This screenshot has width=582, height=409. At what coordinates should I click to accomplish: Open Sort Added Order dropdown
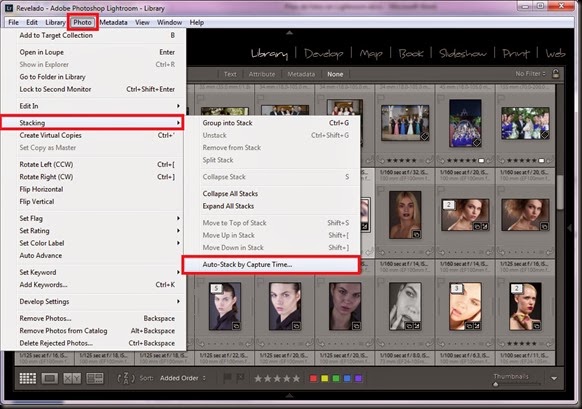[x=183, y=378]
